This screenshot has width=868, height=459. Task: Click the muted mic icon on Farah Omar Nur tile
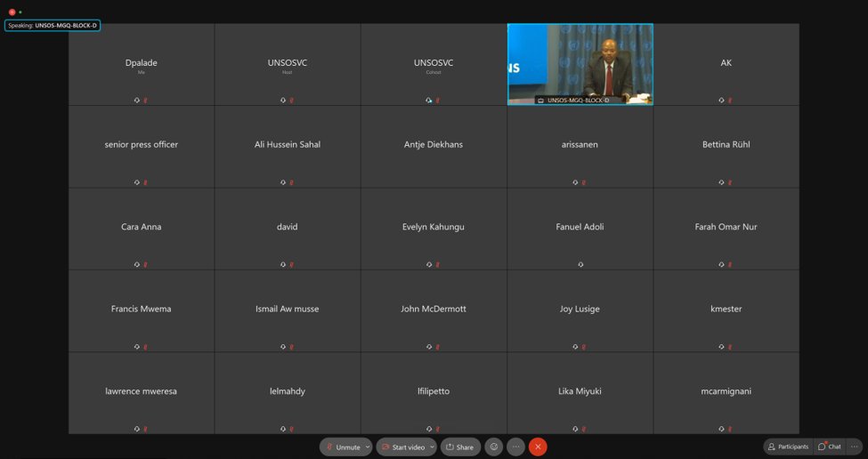point(730,265)
